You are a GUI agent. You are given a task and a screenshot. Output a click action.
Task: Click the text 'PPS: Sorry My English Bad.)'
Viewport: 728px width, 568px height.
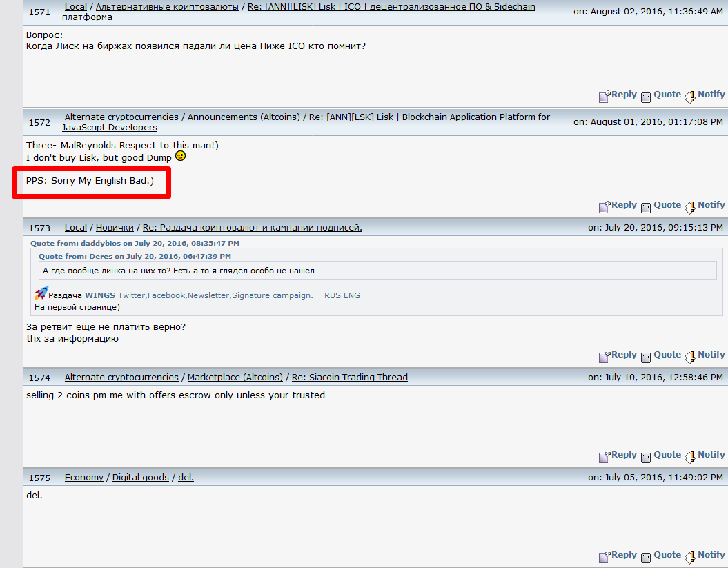[x=90, y=181]
